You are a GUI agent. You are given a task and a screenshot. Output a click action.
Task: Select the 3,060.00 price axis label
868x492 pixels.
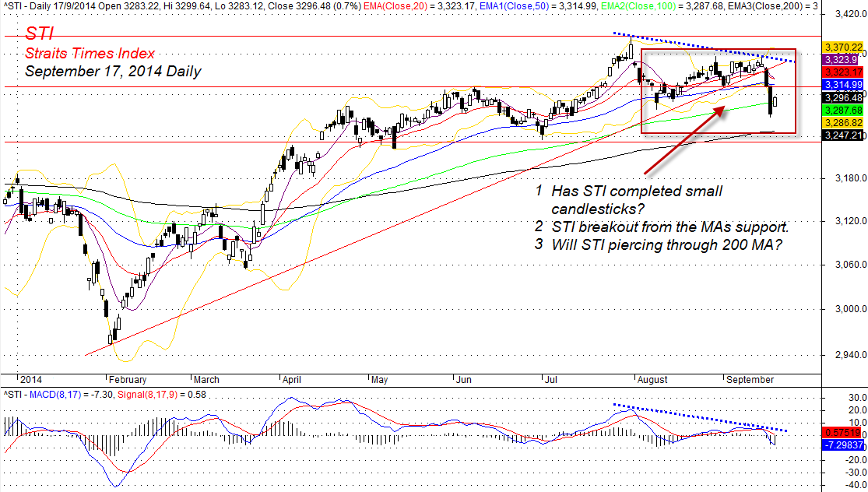pos(851,265)
